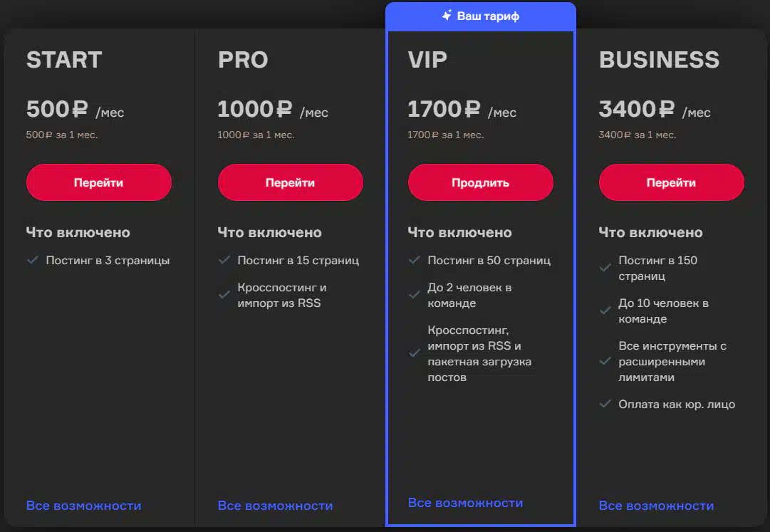Click checkmark next to Постинг в 150 страниц

(605, 268)
